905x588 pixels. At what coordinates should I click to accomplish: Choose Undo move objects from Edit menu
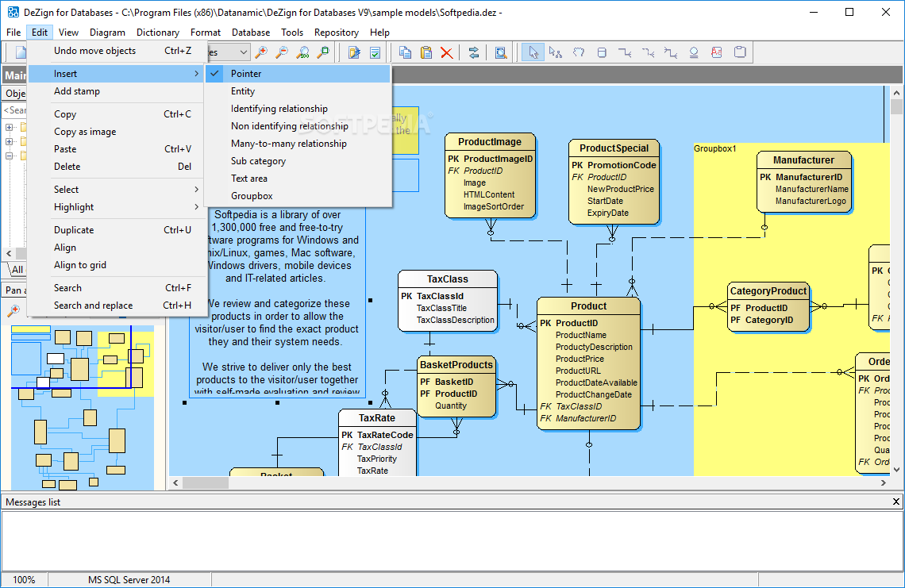click(x=117, y=51)
